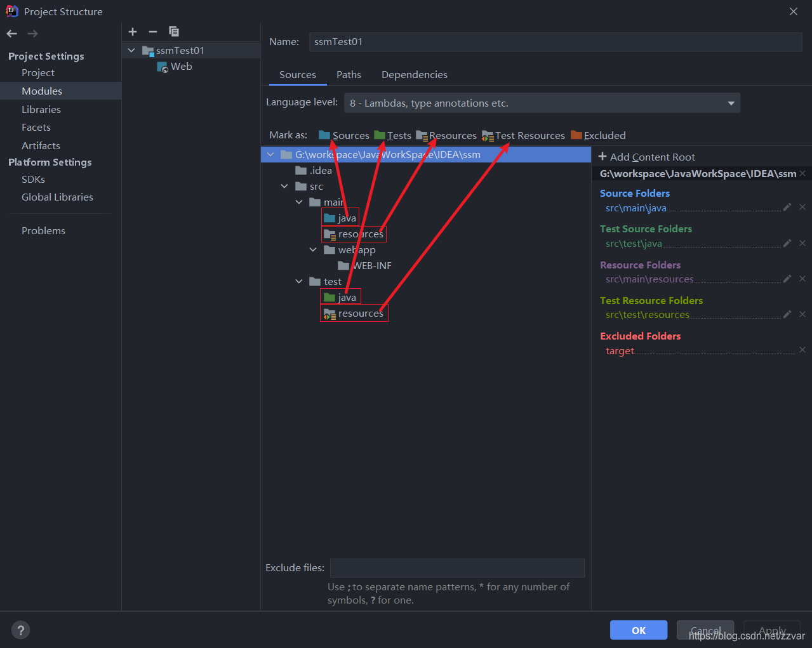Click the target excluded folder entry

click(x=620, y=351)
